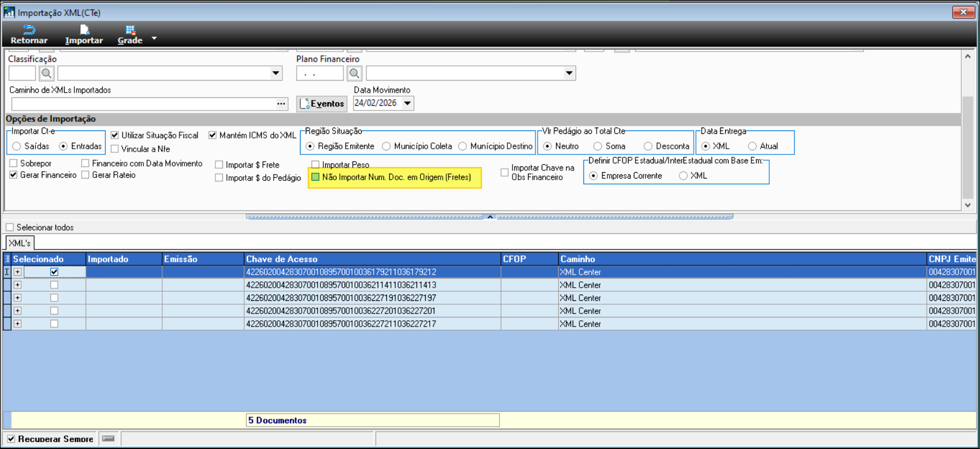The width and height of the screenshot is (980, 449).
Task: Click the Eventos button
Action: click(x=322, y=104)
